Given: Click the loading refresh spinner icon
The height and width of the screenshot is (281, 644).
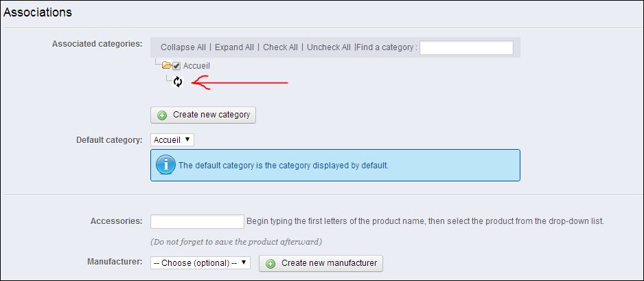Looking at the screenshot, I should (177, 82).
